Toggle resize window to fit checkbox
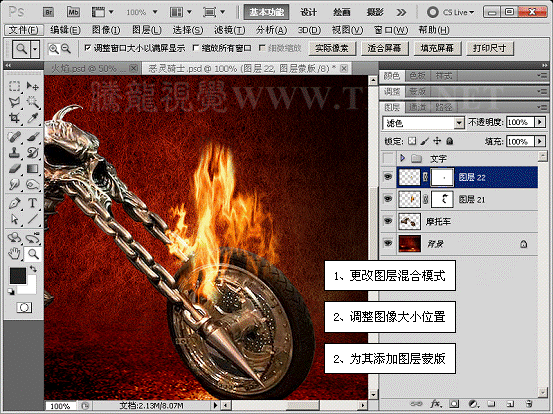The height and width of the screenshot is (414, 553). 88,48
